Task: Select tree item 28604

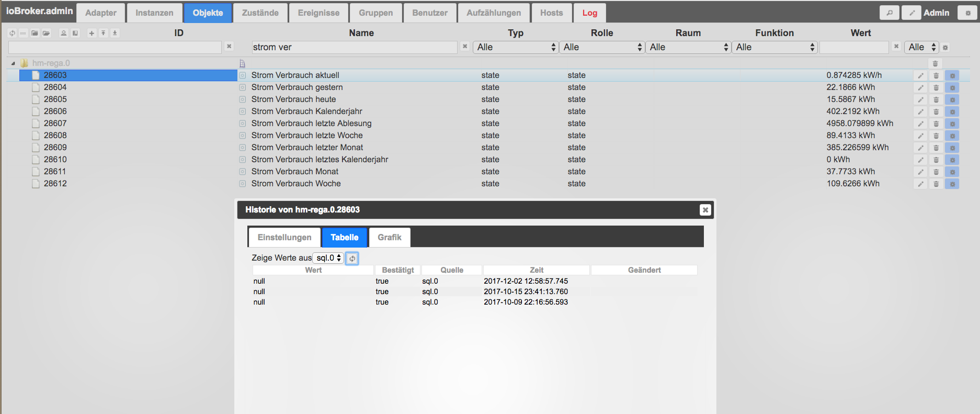Action: pyautogui.click(x=55, y=87)
